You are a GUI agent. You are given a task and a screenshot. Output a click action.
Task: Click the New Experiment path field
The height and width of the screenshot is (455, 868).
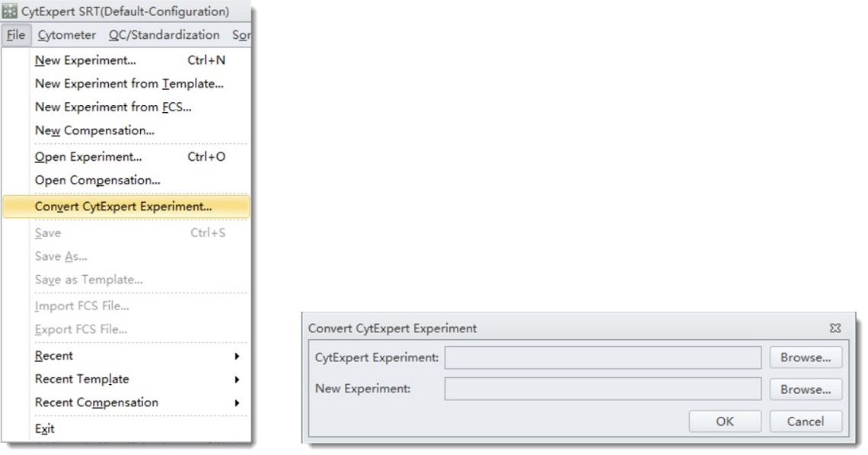pos(603,389)
